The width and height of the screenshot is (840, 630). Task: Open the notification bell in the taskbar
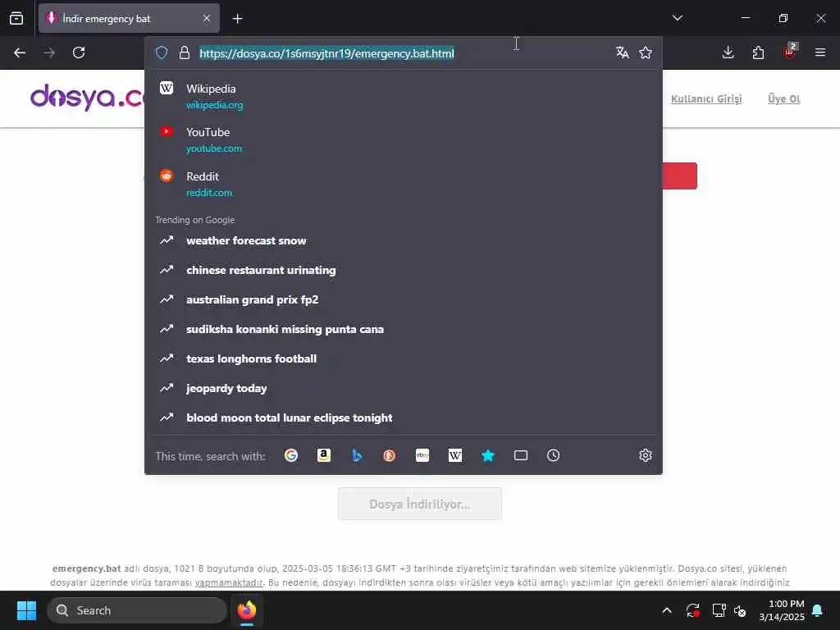(818, 610)
